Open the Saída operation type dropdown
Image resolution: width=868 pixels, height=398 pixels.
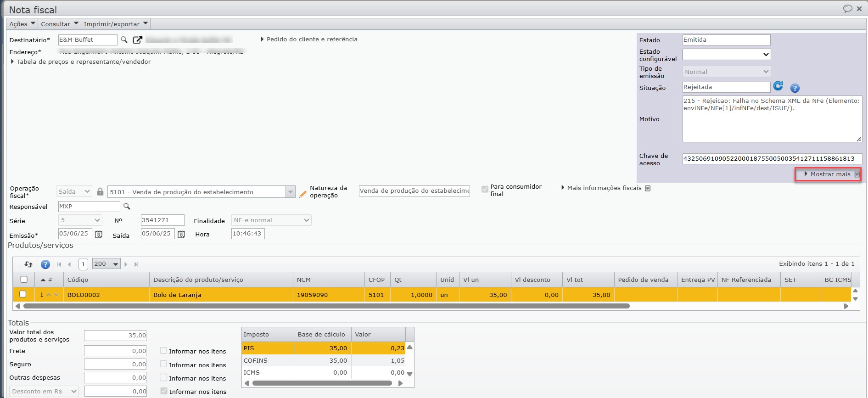pyautogui.click(x=74, y=191)
